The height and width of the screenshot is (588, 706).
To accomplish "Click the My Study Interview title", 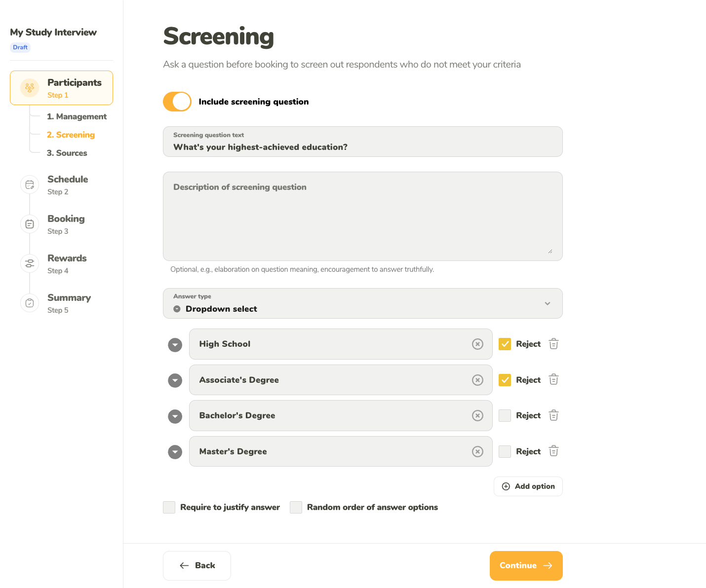I will (x=53, y=32).
